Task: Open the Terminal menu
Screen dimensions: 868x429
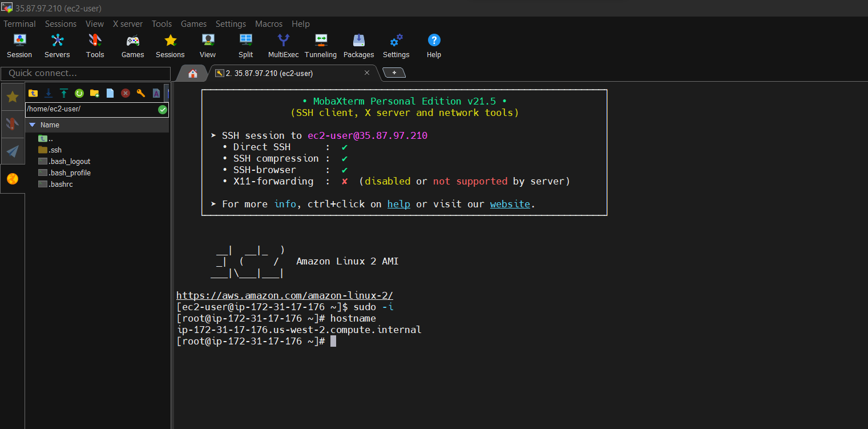Action: [x=20, y=24]
